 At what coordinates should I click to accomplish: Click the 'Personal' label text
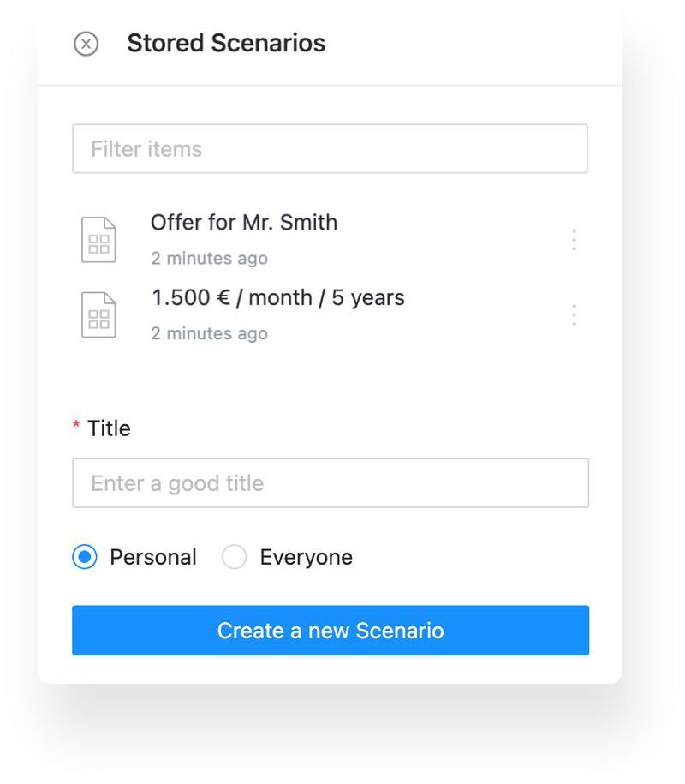(x=153, y=558)
